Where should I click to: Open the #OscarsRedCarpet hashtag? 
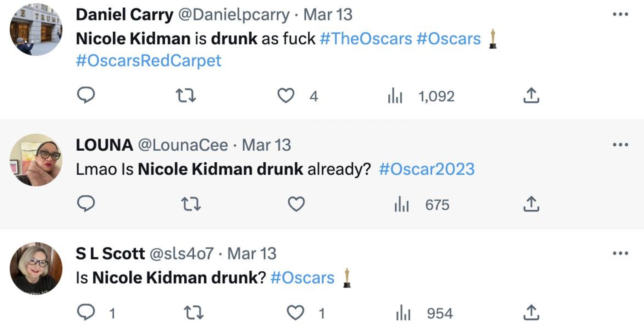point(148,61)
